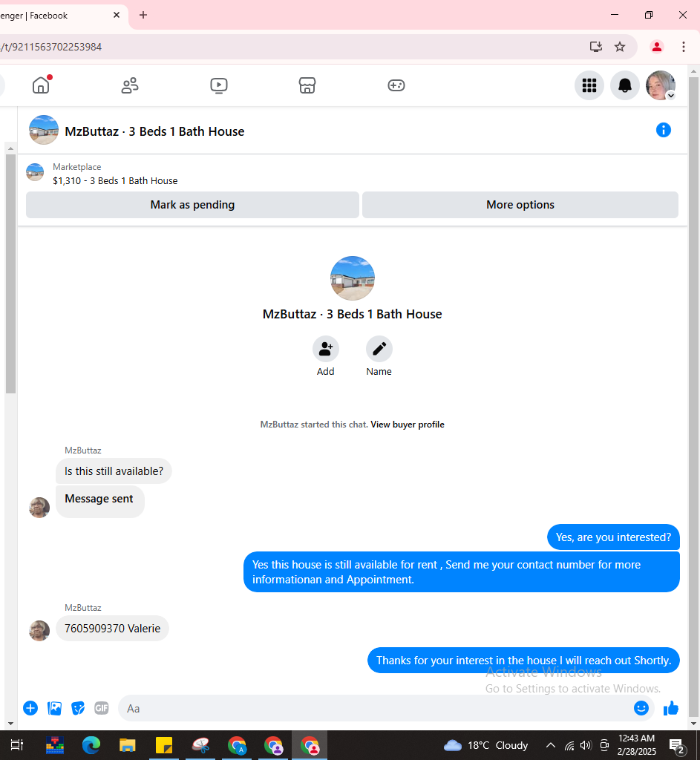
Task: Select the 'Yes, are you interested?' message
Action: [x=613, y=537]
